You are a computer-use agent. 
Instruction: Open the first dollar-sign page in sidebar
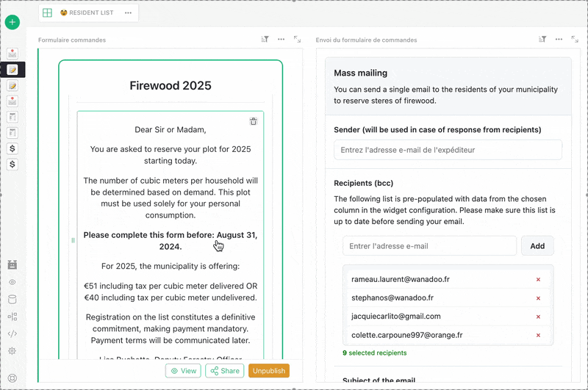(x=12, y=148)
